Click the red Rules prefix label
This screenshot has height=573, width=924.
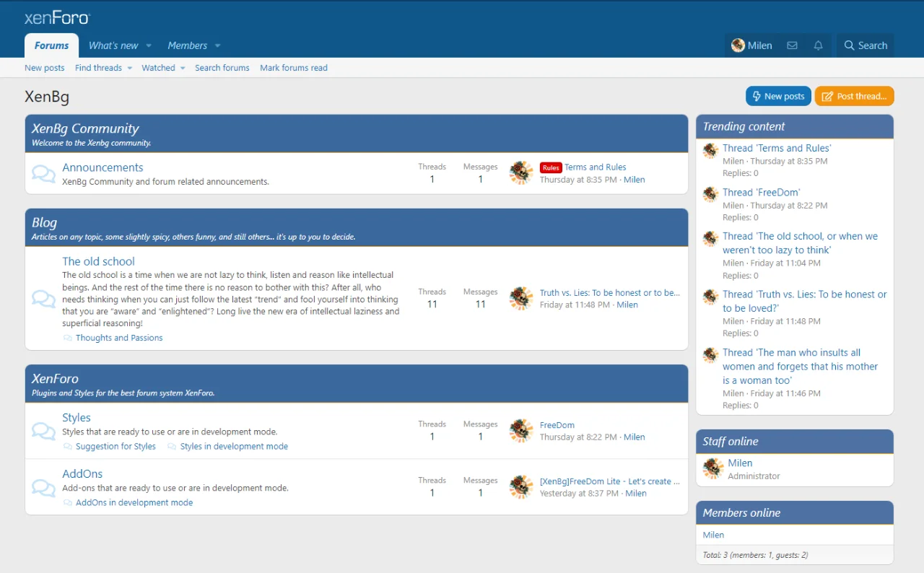(x=550, y=167)
